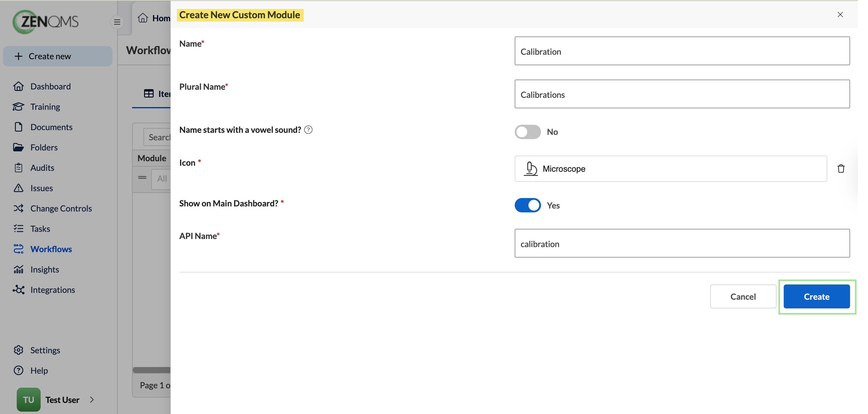
Task: Open the Icon selector showing Microscope
Action: point(670,169)
